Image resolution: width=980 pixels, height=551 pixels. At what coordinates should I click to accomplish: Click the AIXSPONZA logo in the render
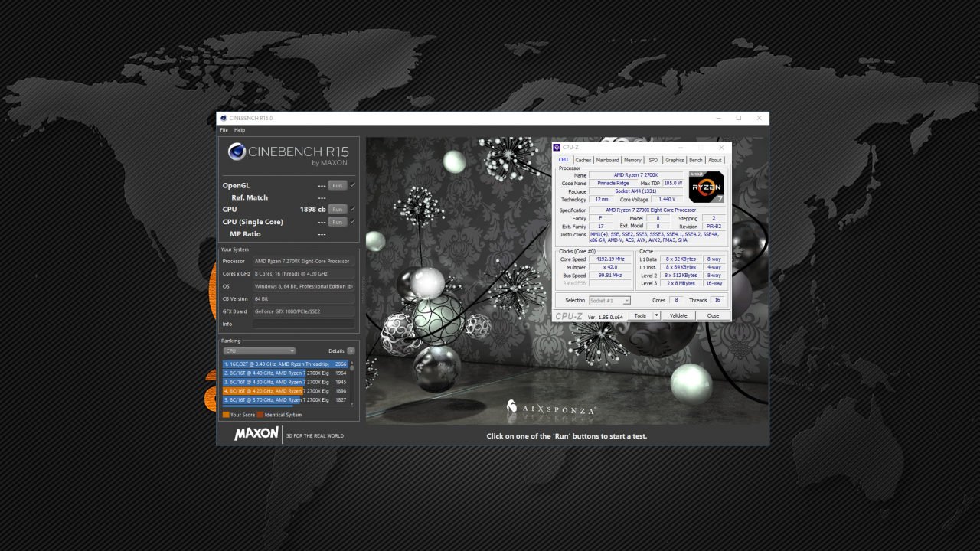coord(550,409)
